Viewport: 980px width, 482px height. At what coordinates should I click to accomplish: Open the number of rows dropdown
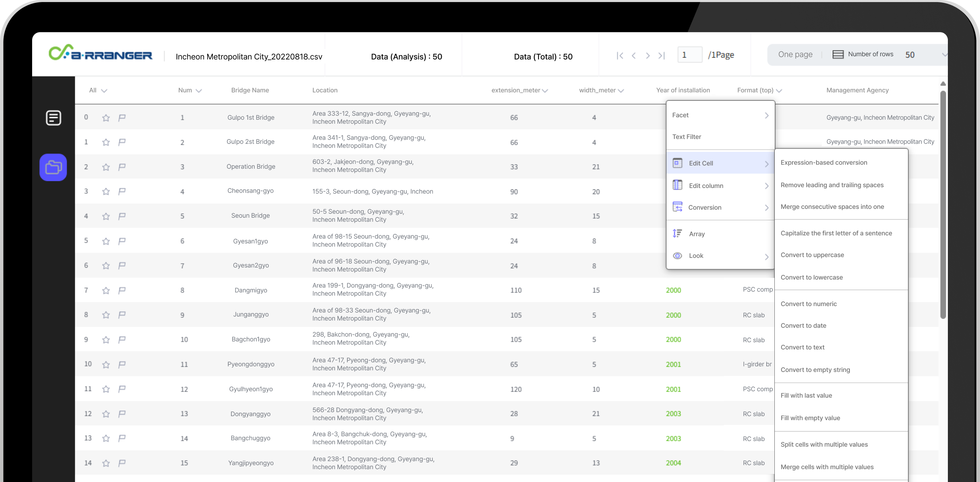(x=944, y=55)
